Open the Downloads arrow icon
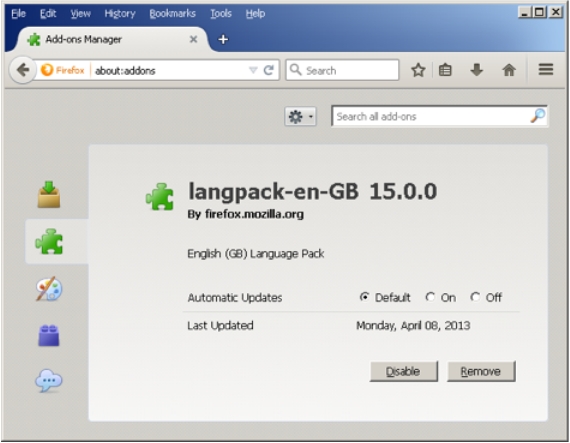This screenshot has width=570, height=443. click(477, 70)
